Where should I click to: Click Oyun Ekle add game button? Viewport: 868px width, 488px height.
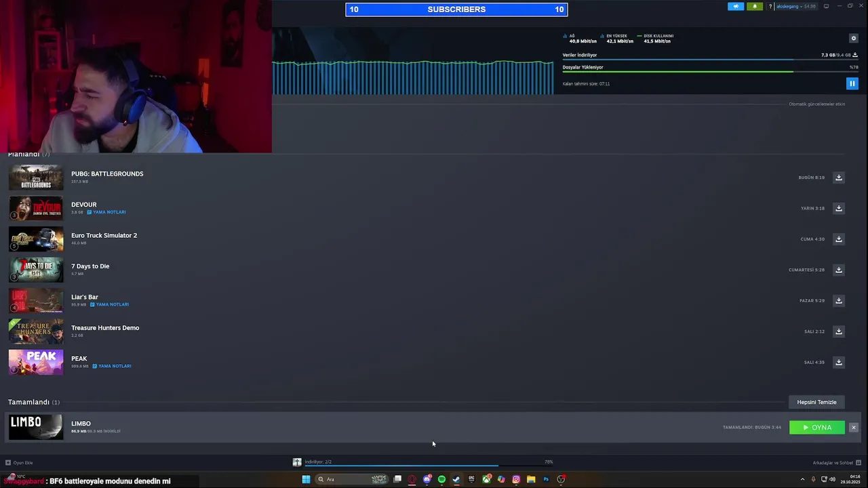click(x=19, y=463)
